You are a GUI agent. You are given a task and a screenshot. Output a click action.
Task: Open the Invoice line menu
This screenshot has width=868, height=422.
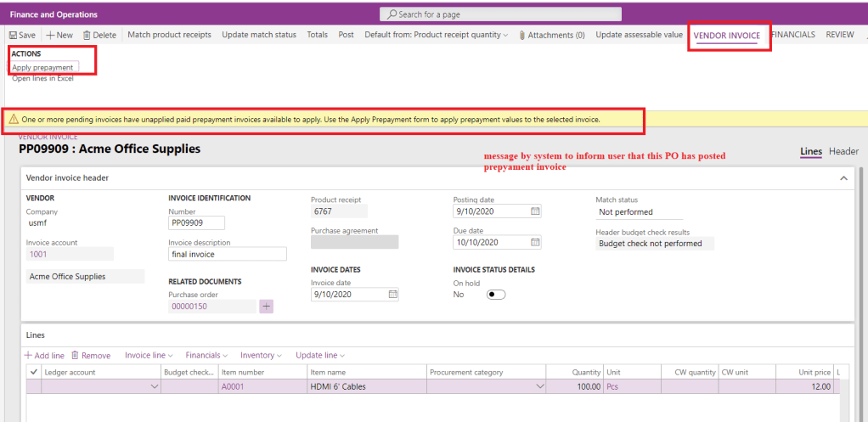pyautogui.click(x=149, y=356)
